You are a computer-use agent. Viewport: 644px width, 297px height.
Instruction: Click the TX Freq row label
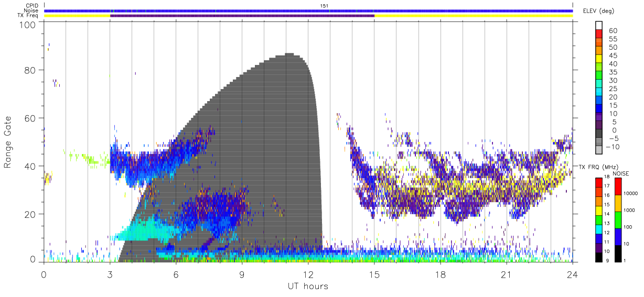tap(28, 15)
